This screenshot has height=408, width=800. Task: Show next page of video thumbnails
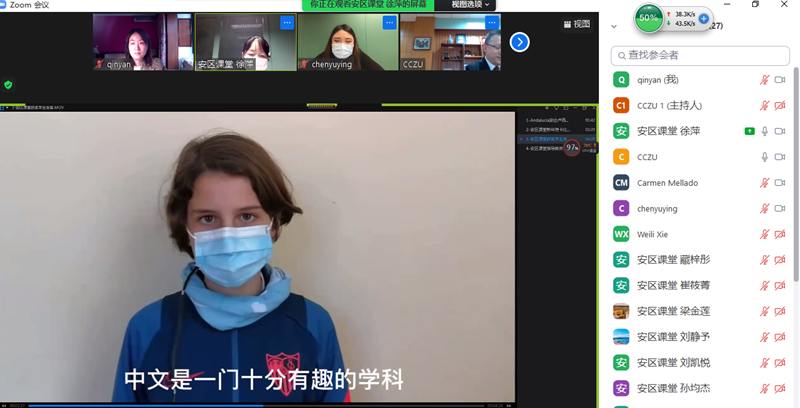[519, 42]
